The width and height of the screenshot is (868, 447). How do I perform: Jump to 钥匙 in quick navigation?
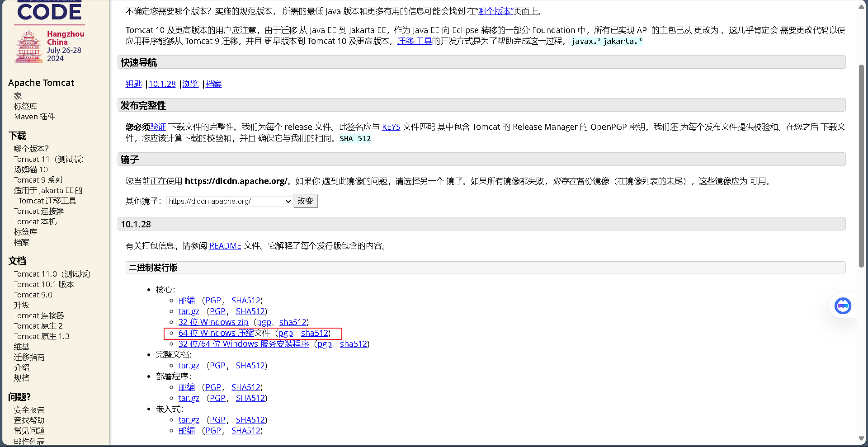133,84
